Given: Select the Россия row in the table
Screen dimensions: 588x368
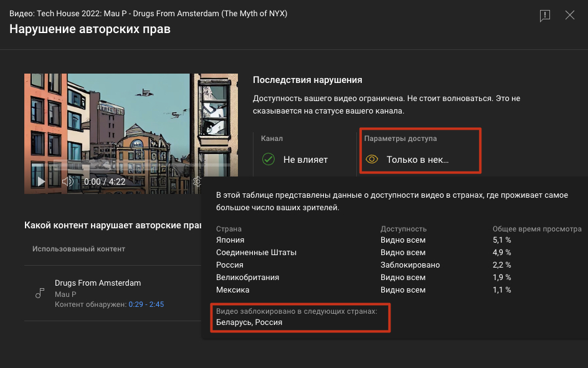Looking at the screenshot, I should coord(230,265).
